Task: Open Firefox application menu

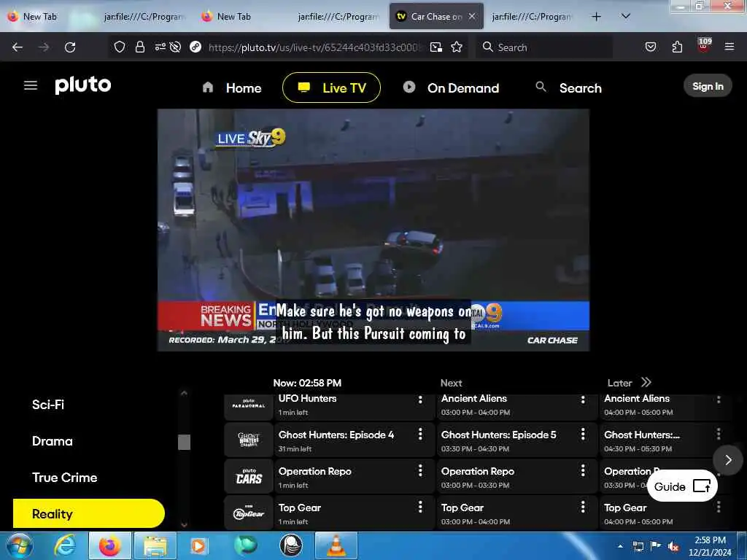Action: point(729,47)
